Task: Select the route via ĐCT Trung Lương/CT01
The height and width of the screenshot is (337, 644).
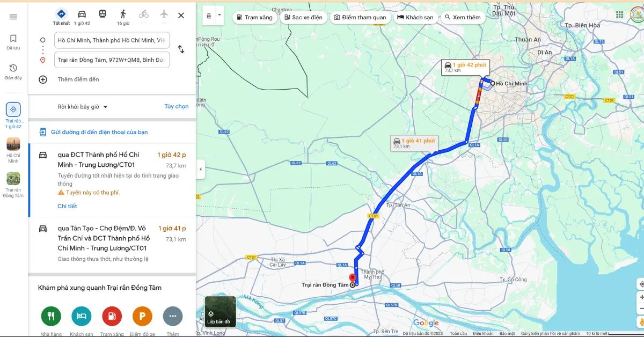Action: coord(112,180)
